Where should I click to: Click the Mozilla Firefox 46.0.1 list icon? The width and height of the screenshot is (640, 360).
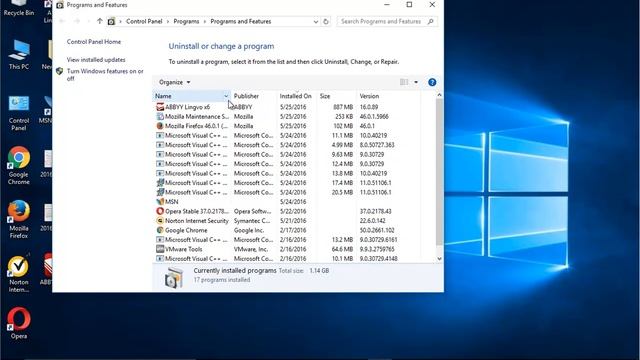(x=160, y=126)
